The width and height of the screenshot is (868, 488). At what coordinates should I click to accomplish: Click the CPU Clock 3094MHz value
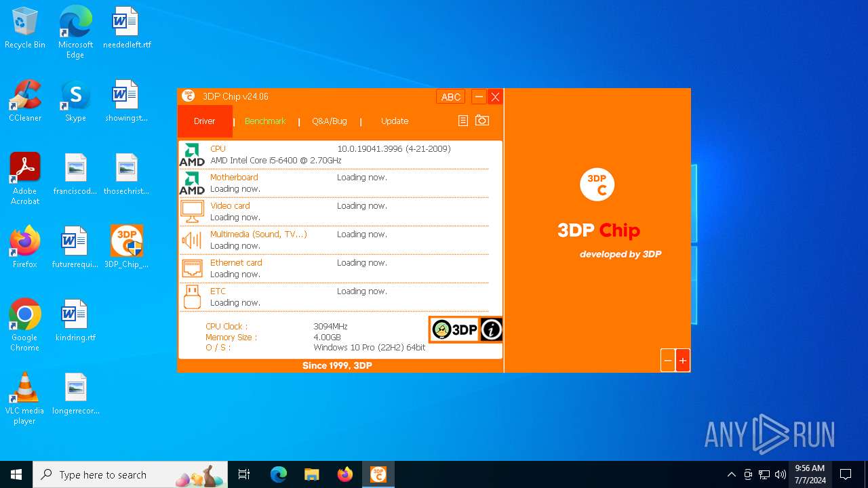tap(330, 327)
